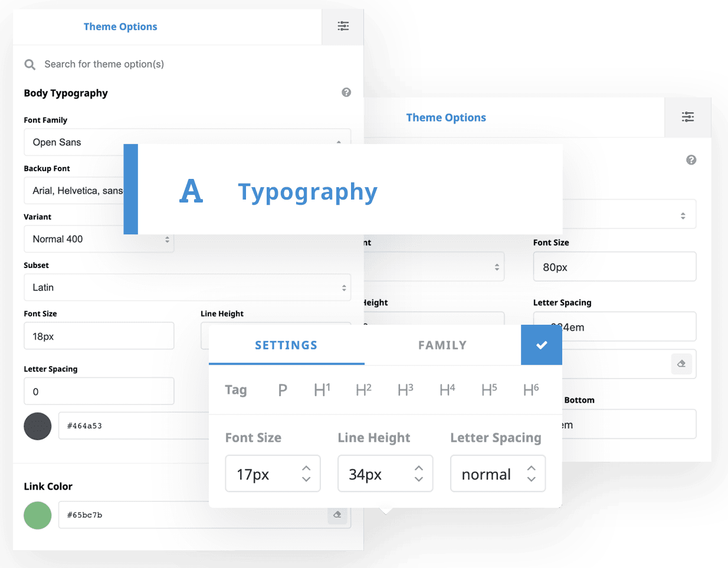
Task: Click the dark gray #464a53 color swatch
Action: [x=38, y=426]
